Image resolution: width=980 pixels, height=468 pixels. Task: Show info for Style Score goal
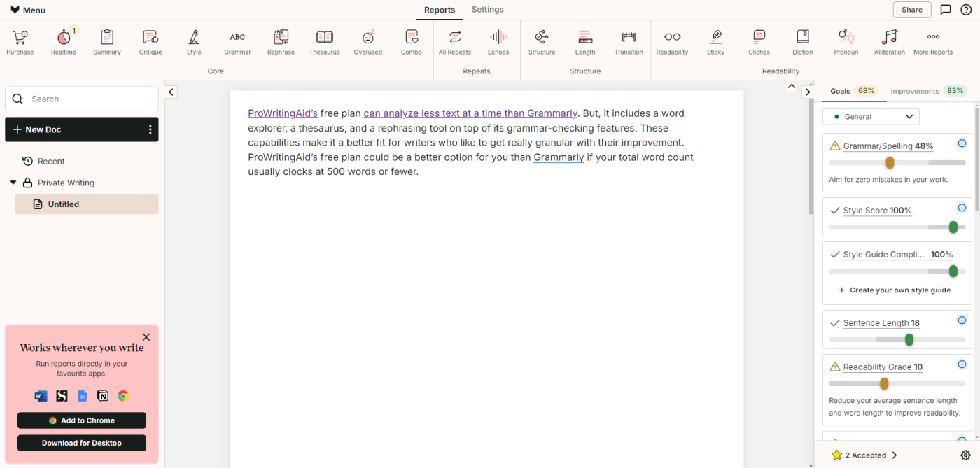tap(962, 208)
